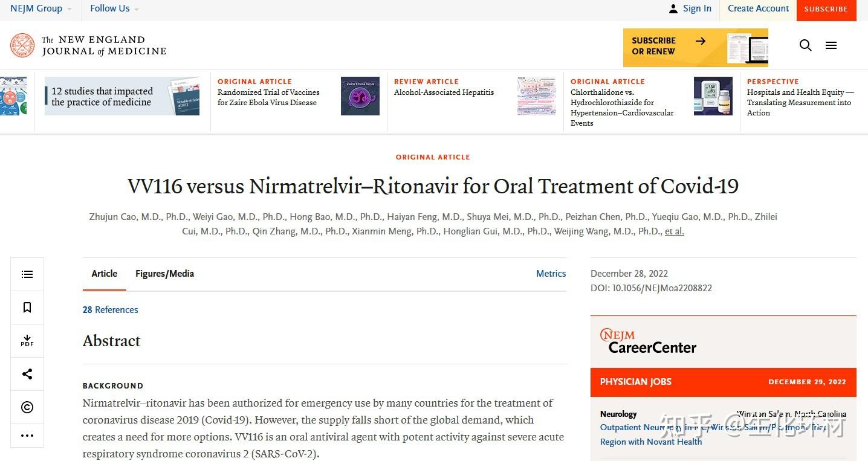This screenshot has width=868, height=461.
Task: Open the article outline icon
Action: click(27, 274)
